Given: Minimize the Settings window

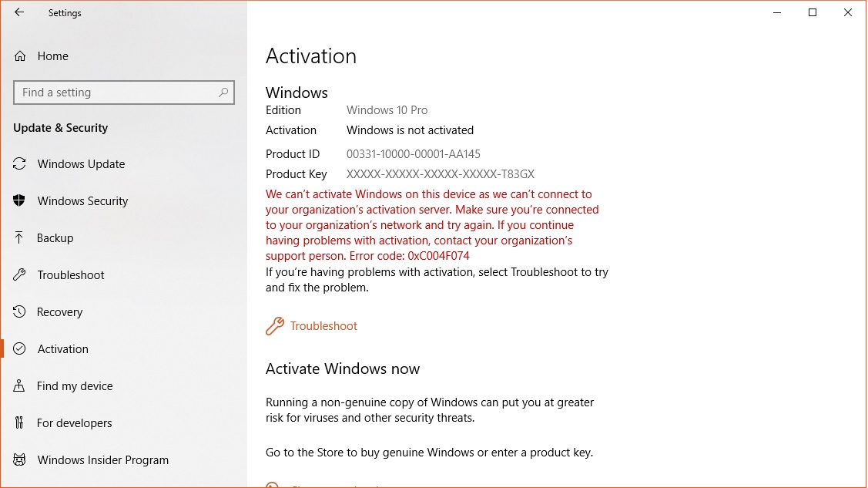Looking at the screenshot, I should (x=777, y=12).
